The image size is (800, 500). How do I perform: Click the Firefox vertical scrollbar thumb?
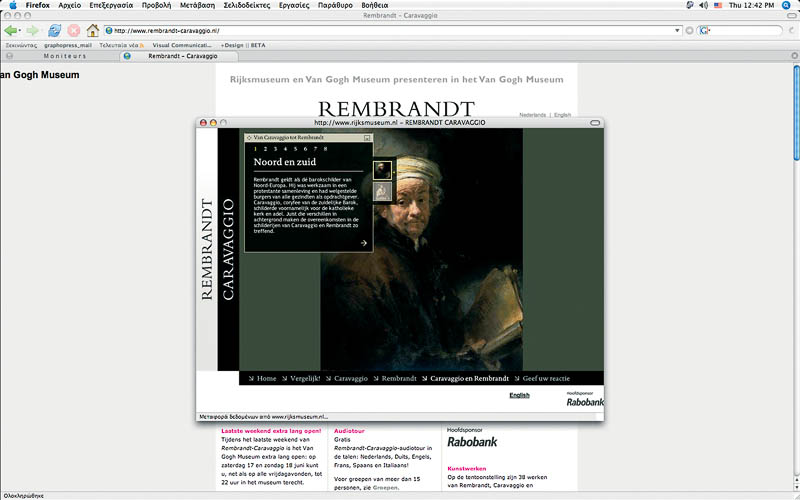(796, 112)
